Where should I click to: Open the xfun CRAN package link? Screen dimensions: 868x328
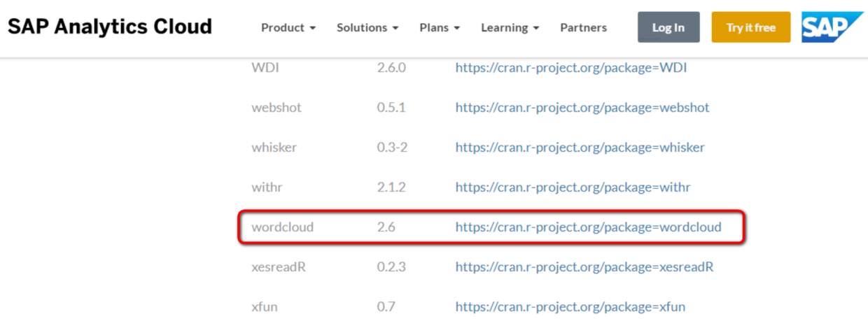[x=570, y=307]
